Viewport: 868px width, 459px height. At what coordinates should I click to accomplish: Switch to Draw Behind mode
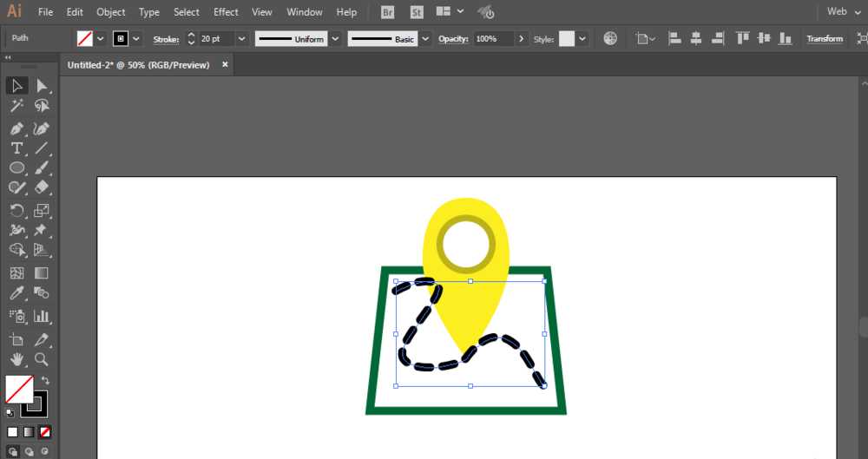[29, 452]
